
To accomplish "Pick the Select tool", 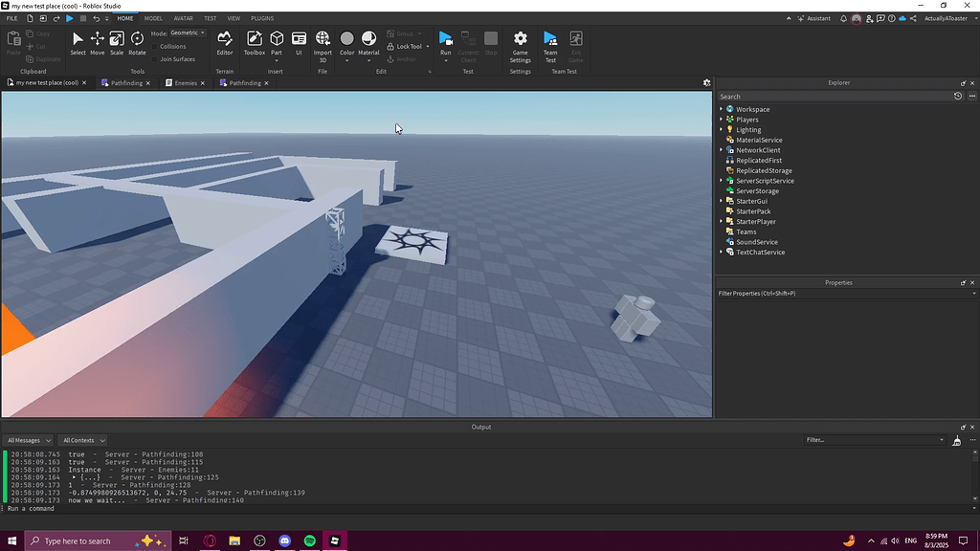I will (x=78, y=44).
